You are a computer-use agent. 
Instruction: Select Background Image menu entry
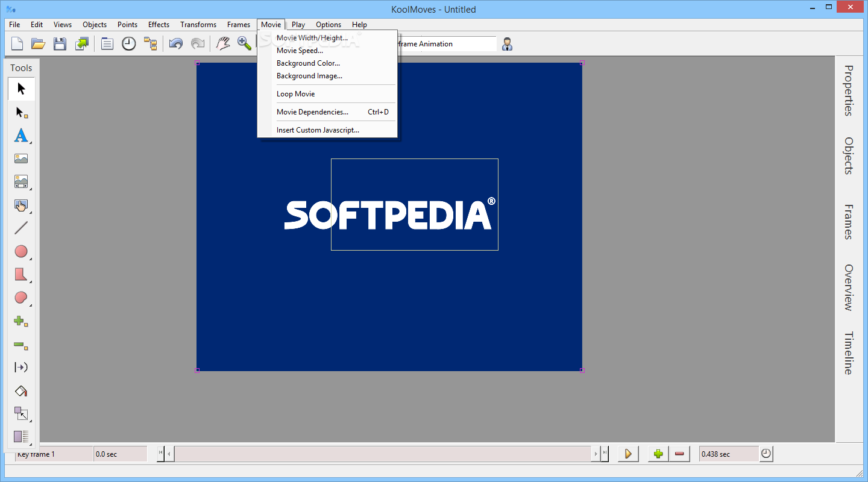[327, 76]
